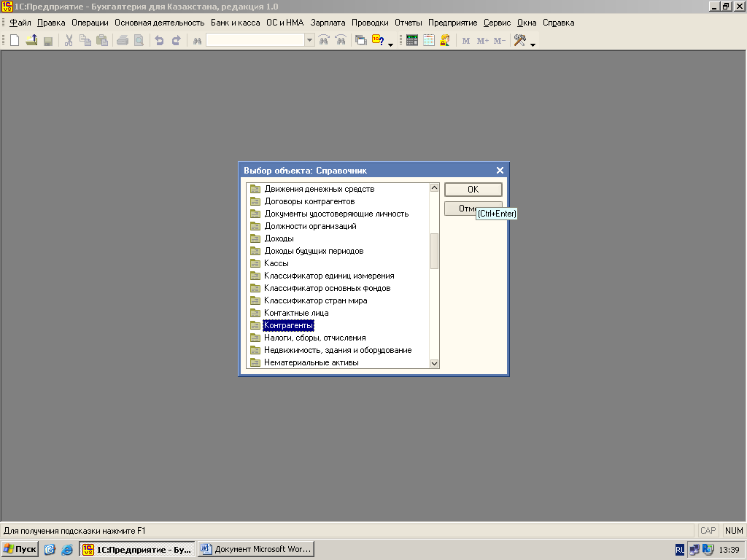Screen dimensions: 747x560
Task: Click the Find binoculars icon left of search box
Action: click(197, 41)
